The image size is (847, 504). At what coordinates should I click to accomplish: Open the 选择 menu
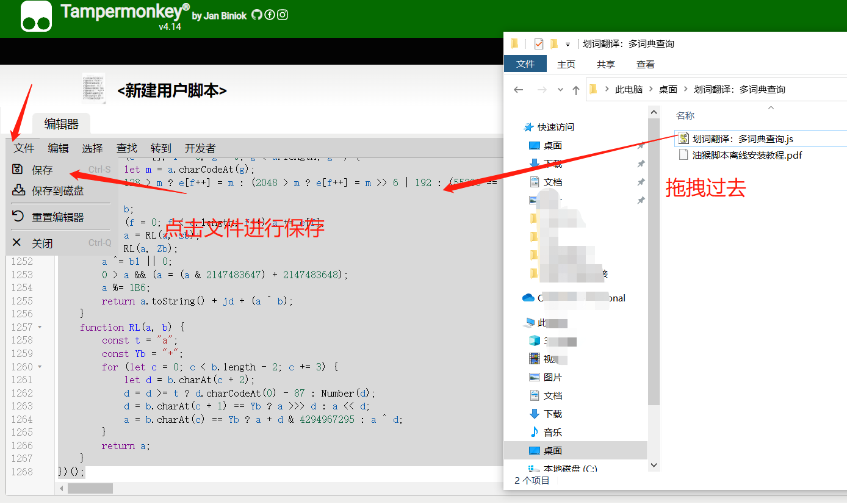click(93, 148)
